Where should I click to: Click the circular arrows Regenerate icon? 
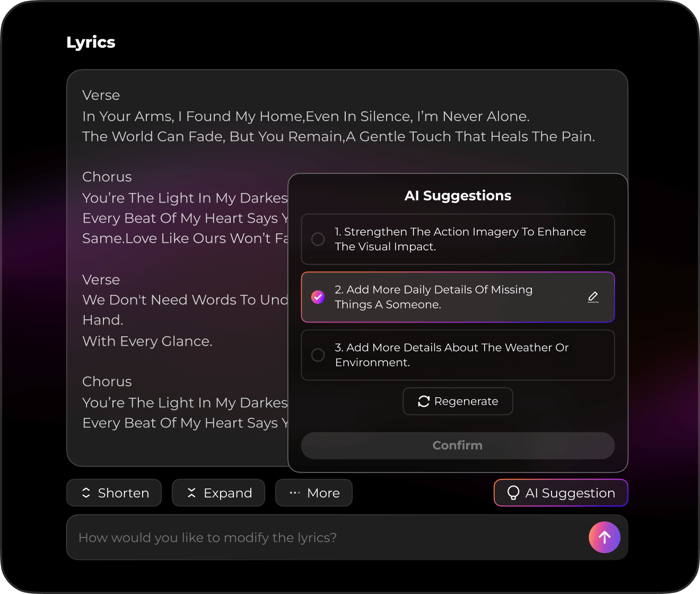click(423, 401)
